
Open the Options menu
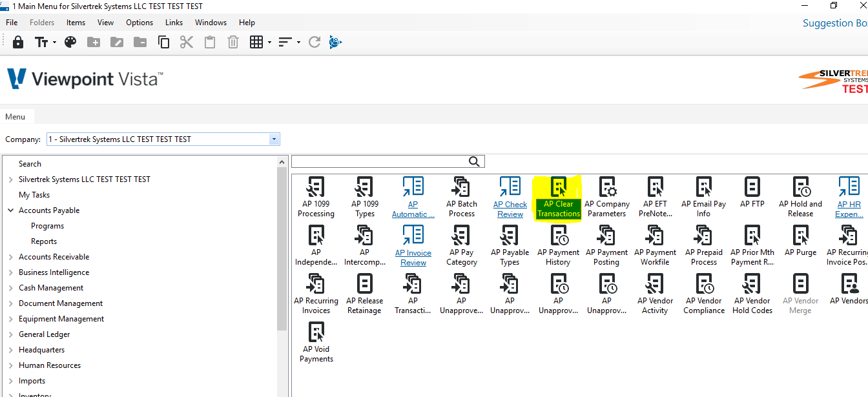tap(139, 23)
